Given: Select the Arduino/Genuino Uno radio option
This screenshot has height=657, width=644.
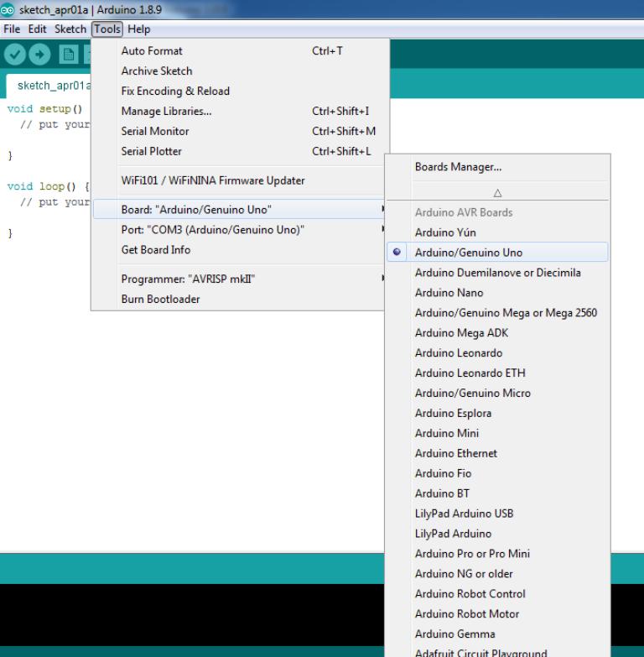Looking at the screenshot, I should pyautogui.click(x=497, y=253).
